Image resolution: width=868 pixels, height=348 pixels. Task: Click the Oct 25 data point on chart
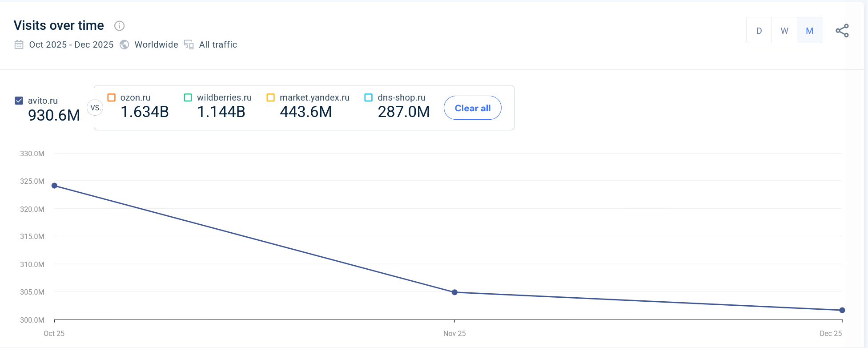click(55, 186)
